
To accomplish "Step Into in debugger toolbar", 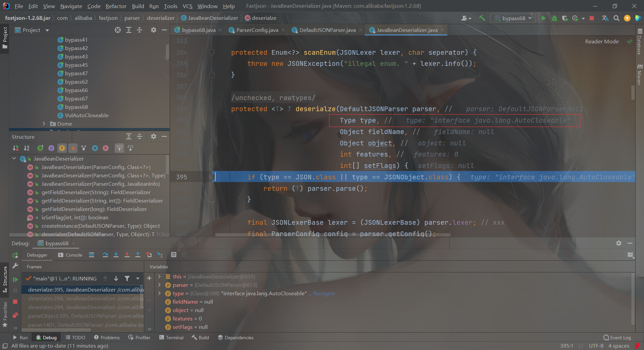I will [x=116, y=255].
